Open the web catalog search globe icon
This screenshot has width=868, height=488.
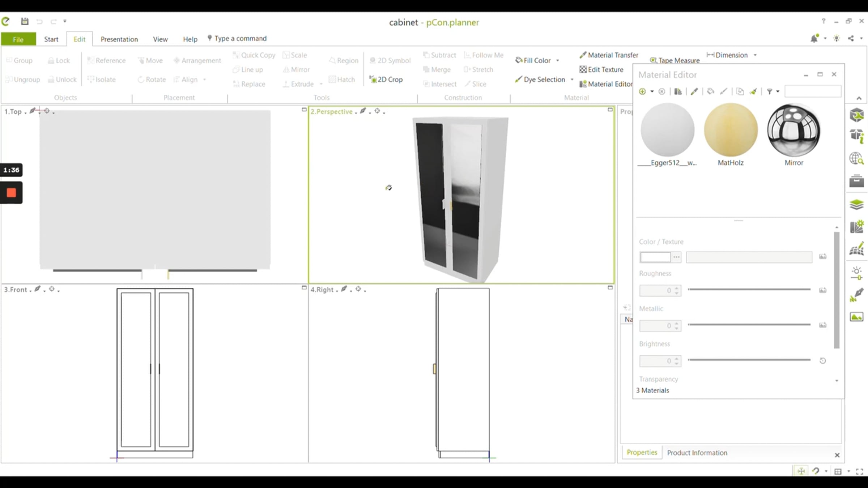856,159
